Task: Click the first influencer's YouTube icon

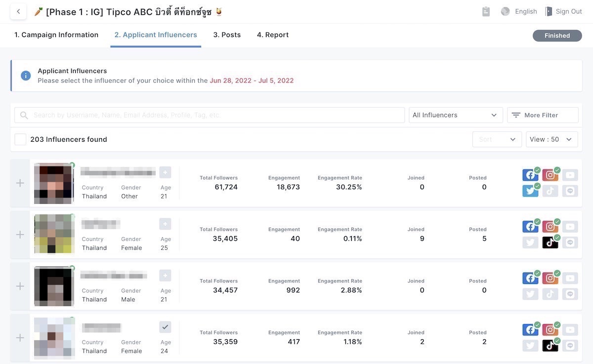Action: tap(570, 175)
